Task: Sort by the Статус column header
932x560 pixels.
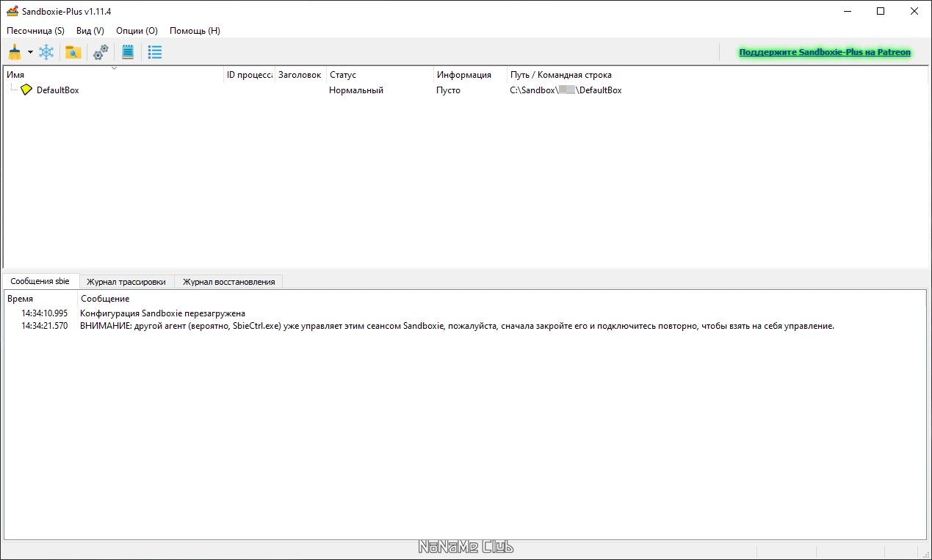Action: (x=380, y=75)
